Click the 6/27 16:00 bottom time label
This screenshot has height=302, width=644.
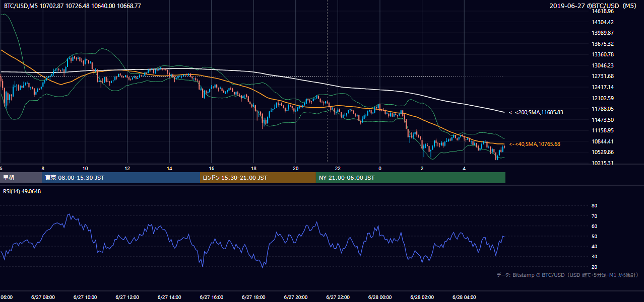(x=212, y=297)
